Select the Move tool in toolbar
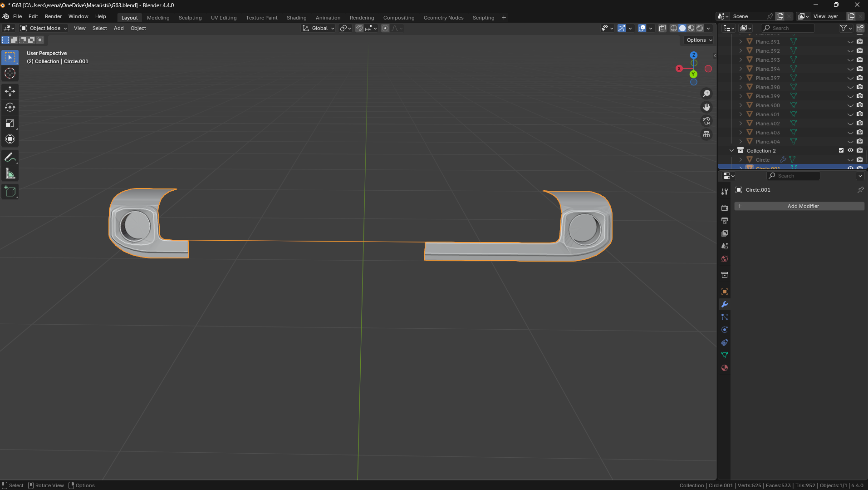Viewport: 868px width, 490px height. (10, 91)
